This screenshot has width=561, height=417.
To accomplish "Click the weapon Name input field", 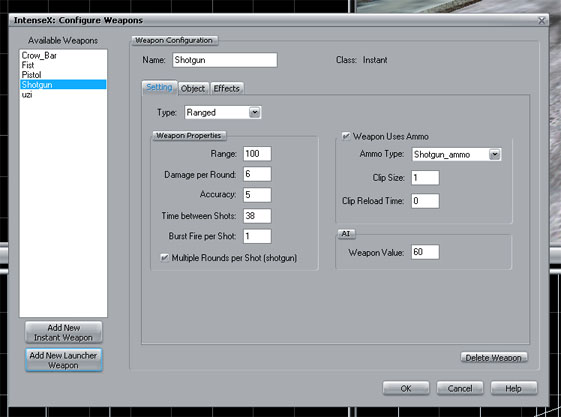I will (225, 60).
